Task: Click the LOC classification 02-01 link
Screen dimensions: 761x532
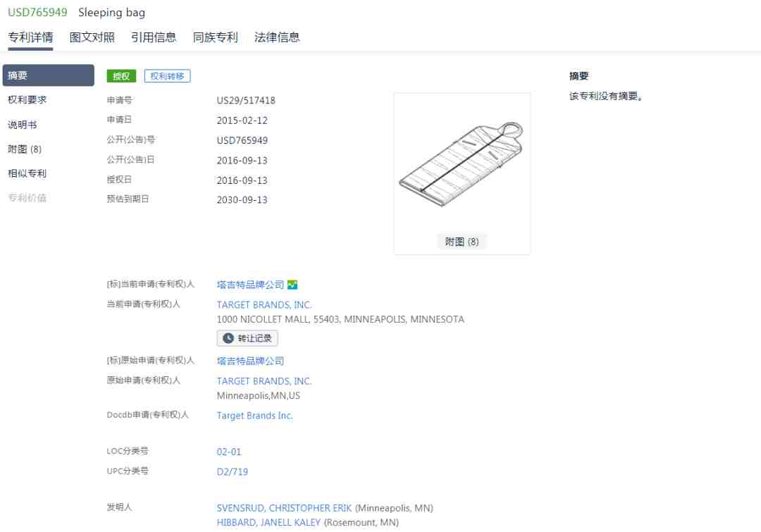Action: (x=228, y=452)
